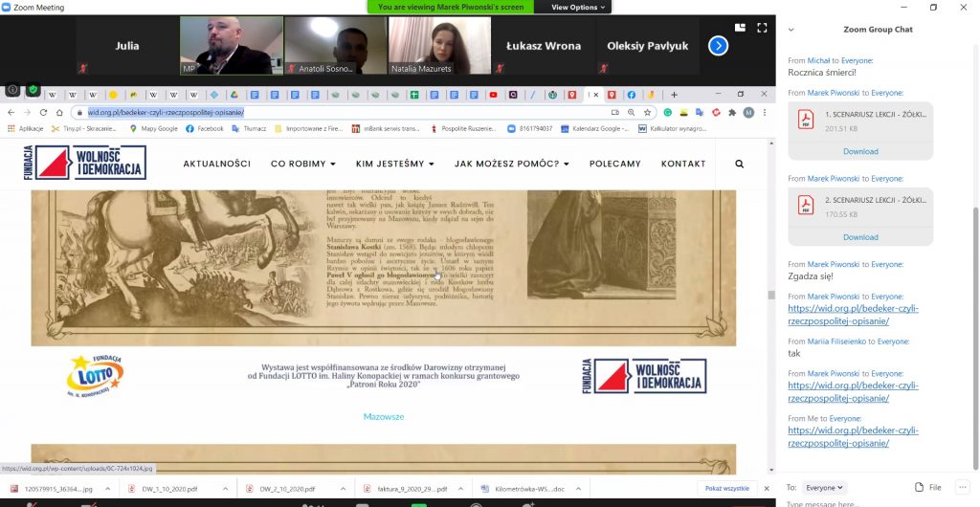
Task: Click the Wolność i Demokracja logo below exhibit
Action: (644, 376)
